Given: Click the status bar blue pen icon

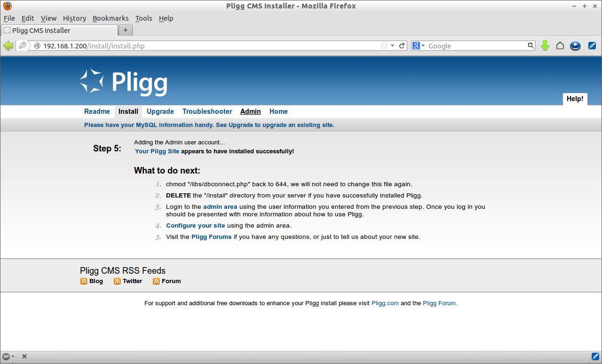Looking at the screenshot, I should [595, 356].
